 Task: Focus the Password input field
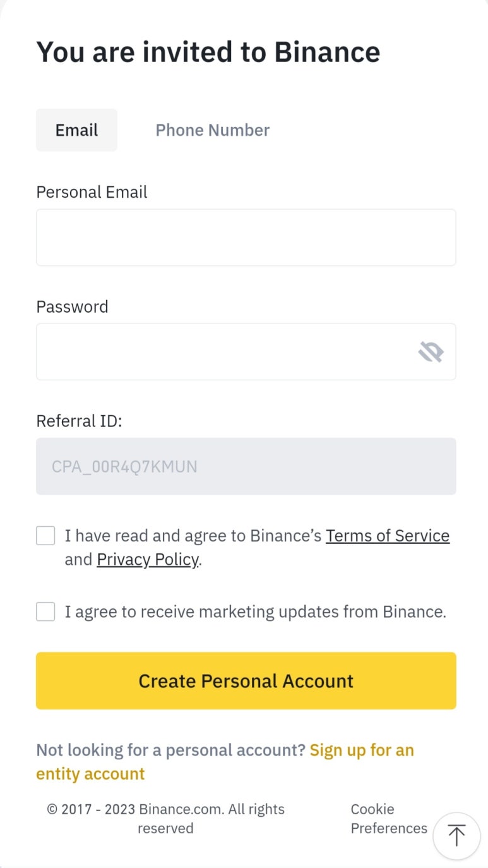tap(221, 352)
